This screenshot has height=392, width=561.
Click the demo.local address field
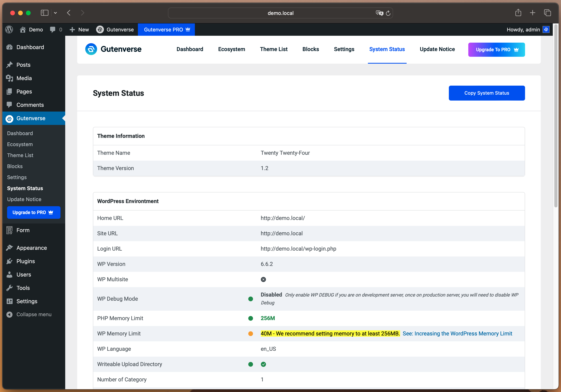(280, 13)
